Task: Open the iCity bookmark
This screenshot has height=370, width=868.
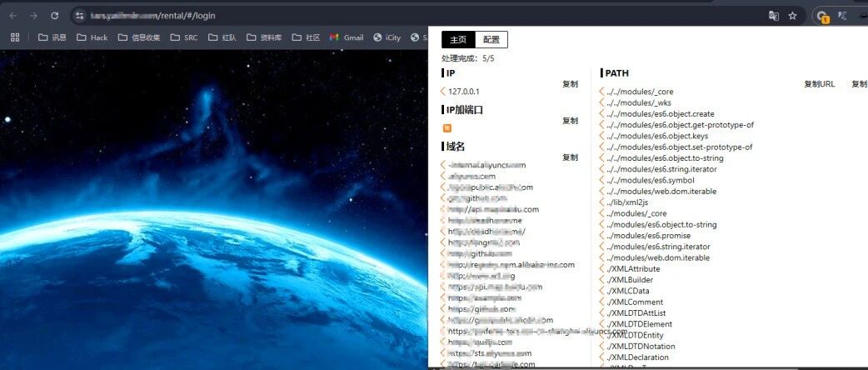Action: pyautogui.click(x=387, y=37)
